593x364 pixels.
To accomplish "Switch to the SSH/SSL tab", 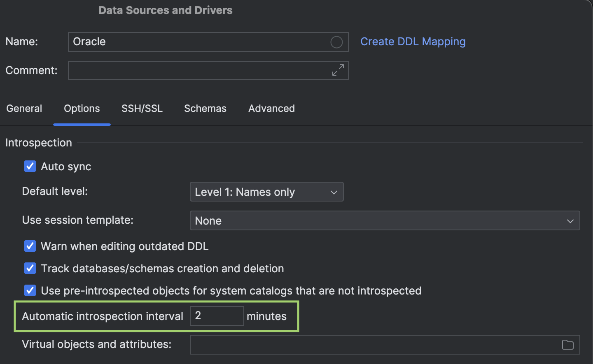I will coord(142,108).
